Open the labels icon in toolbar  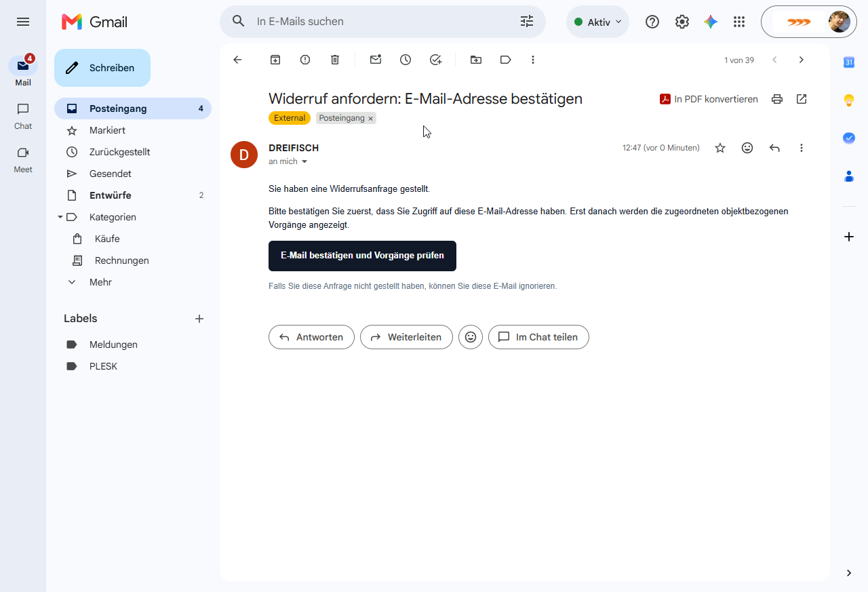pyautogui.click(x=505, y=60)
